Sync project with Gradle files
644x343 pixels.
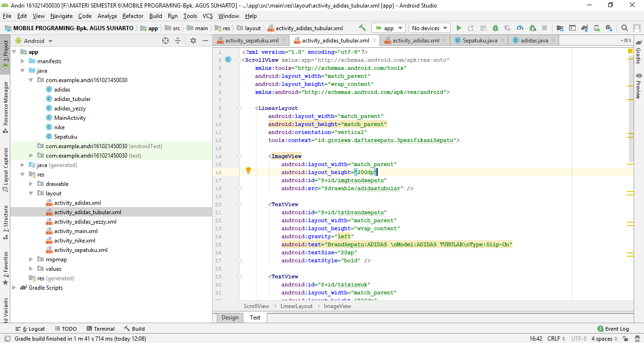585,28
